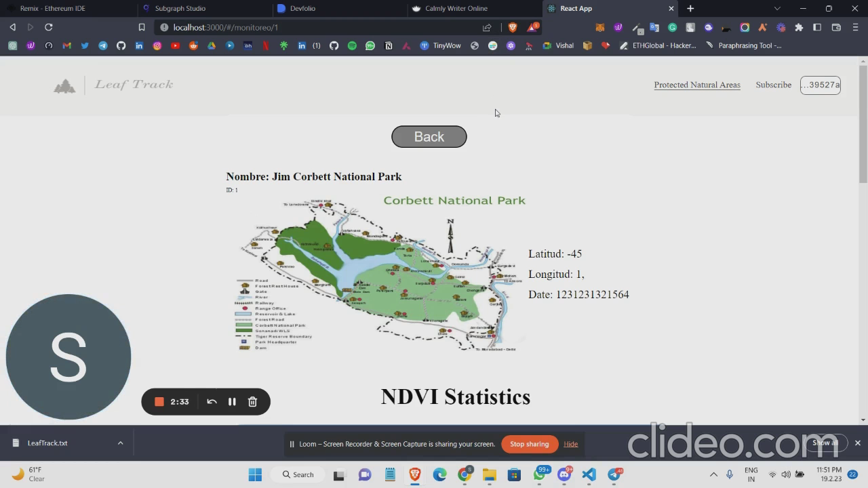Click the Leaf Track tree logo

pos(65,86)
